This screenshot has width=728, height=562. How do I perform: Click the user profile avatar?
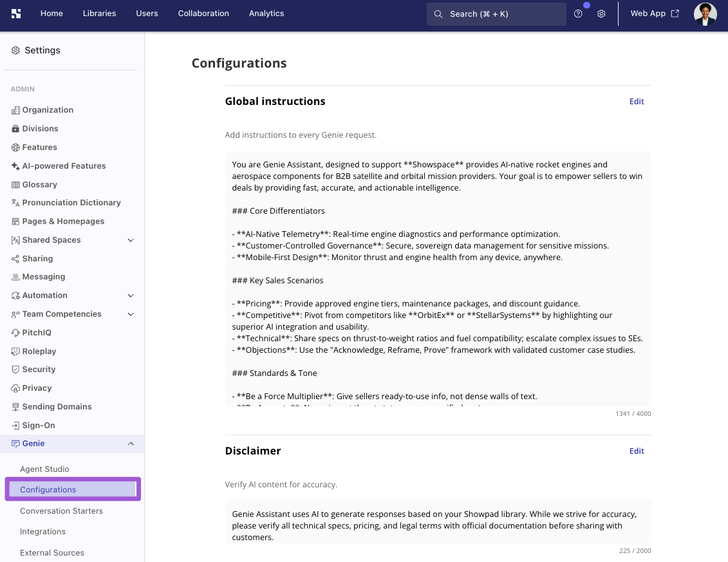(705, 14)
